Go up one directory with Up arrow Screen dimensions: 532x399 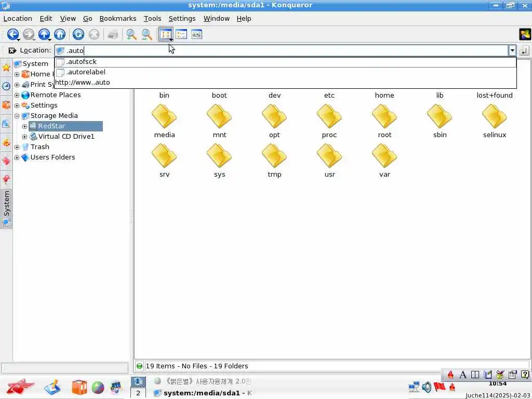pos(44,34)
